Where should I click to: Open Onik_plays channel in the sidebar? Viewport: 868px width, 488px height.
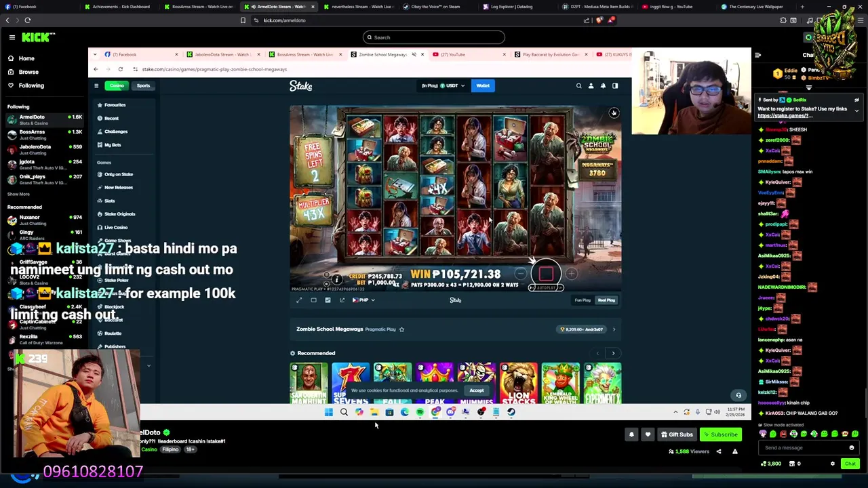click(x=45, y=179)
